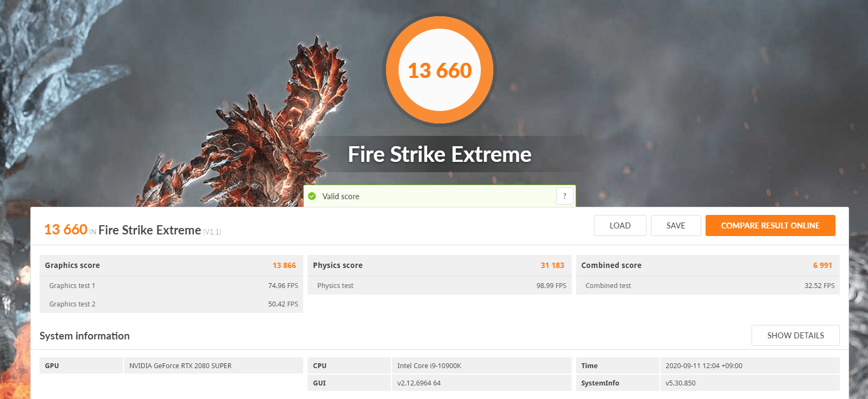Screen dimensions: 868x399
Task: Click the question mark help button
Action: [564, 196]
